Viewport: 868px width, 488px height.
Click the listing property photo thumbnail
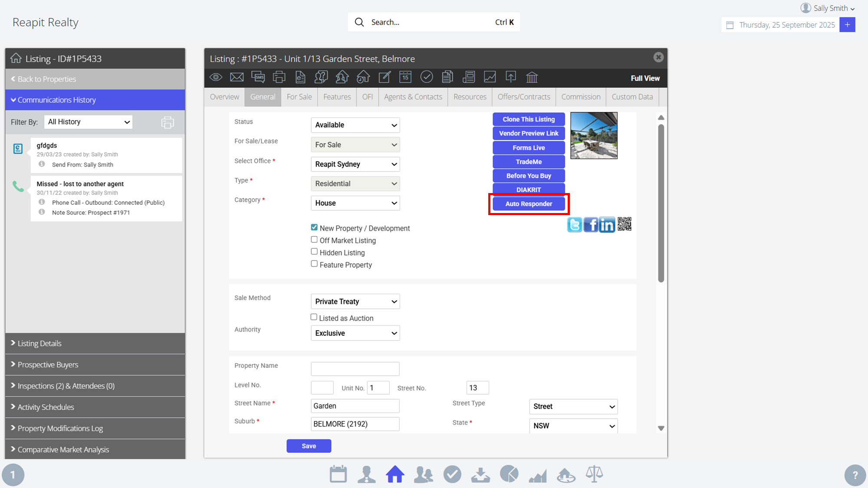point(594,135)
